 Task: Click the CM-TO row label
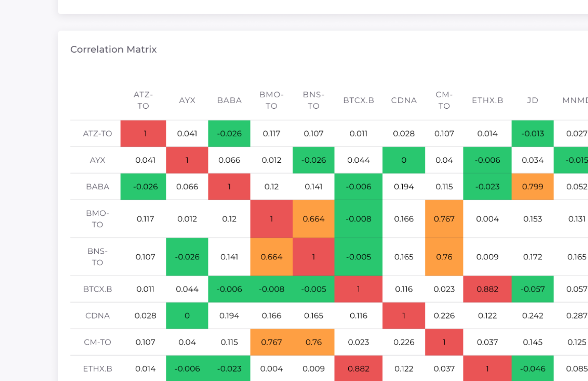(x=98, y=342)
